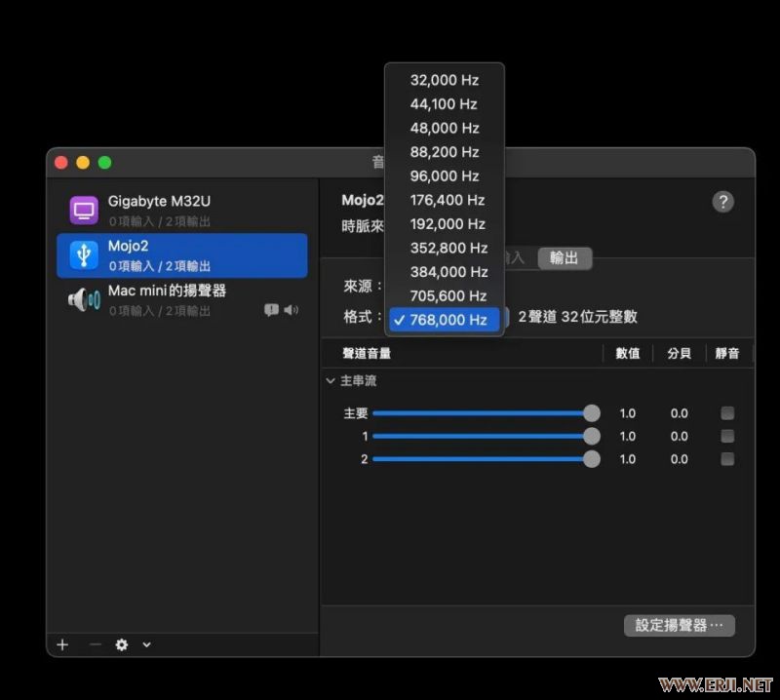Select 44,100 Hz sample rate

444,104
